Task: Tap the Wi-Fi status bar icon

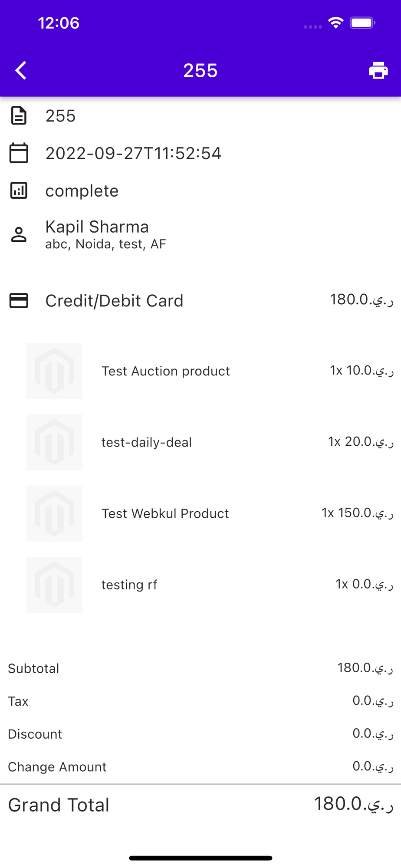Action: point(335,23)
